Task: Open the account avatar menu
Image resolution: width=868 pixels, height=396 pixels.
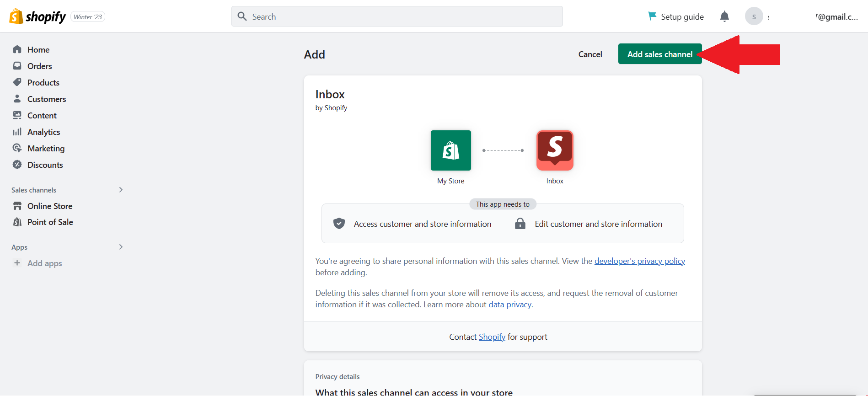Action: click(754, 16)
